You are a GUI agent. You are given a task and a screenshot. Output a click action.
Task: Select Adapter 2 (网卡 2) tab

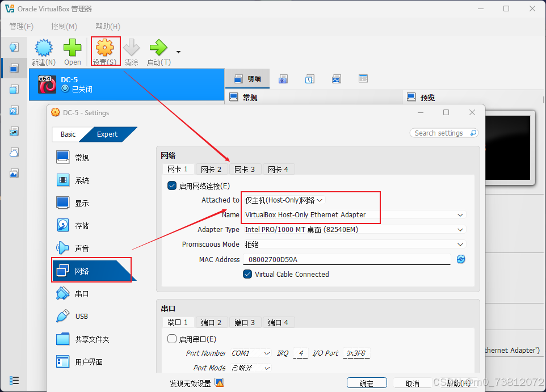[211, 169]
